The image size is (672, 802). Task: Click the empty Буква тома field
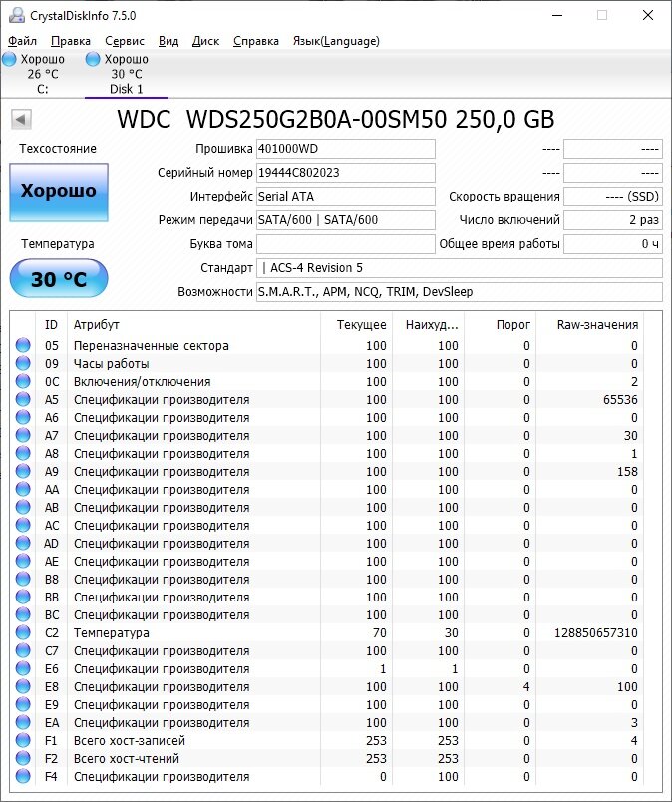(346, 244)
